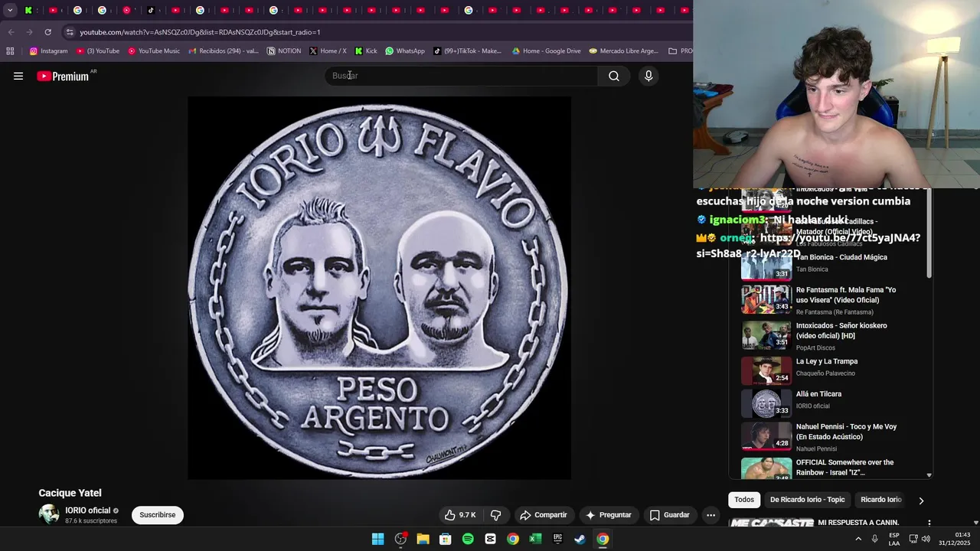Open WhatsApp bookmark
This screenshot has width=980, height=551.
pyautogui.click(x=405, y=51)
